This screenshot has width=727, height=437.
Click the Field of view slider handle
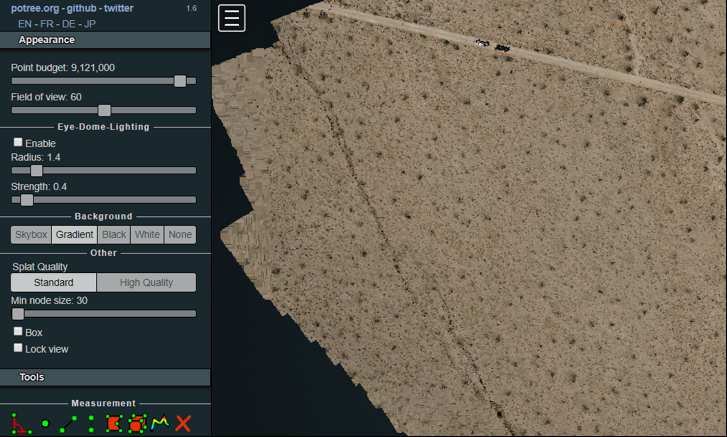point(104,110)
